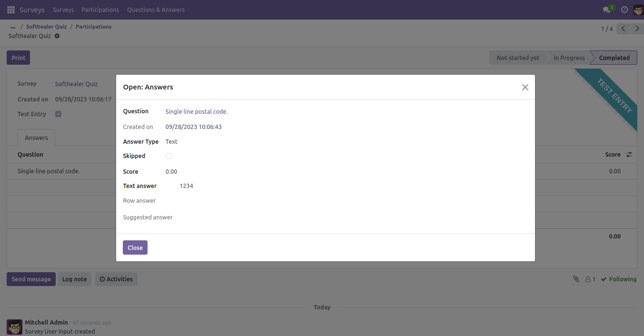
Task: Go to next record arrow
Action: pos(637,29)
